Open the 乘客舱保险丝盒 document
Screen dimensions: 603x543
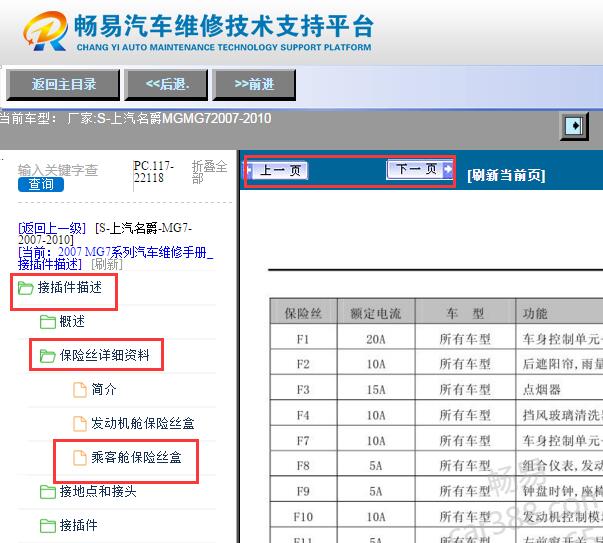(x=136, y=457)
